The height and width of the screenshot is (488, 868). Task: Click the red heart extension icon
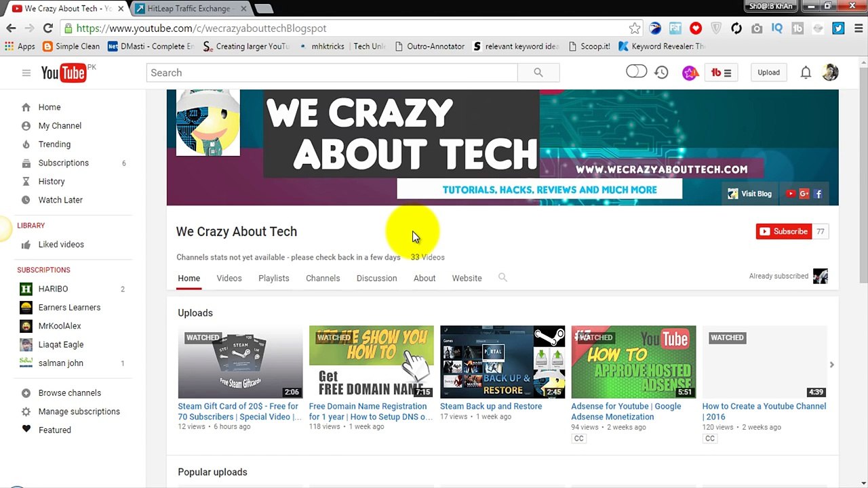tap(696, 28)
